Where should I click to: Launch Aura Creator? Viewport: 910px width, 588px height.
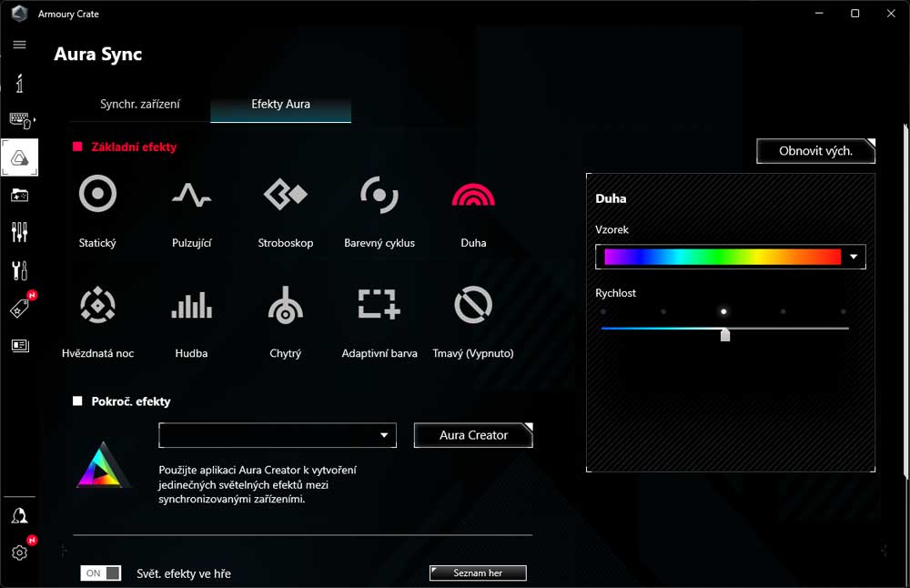472,435
